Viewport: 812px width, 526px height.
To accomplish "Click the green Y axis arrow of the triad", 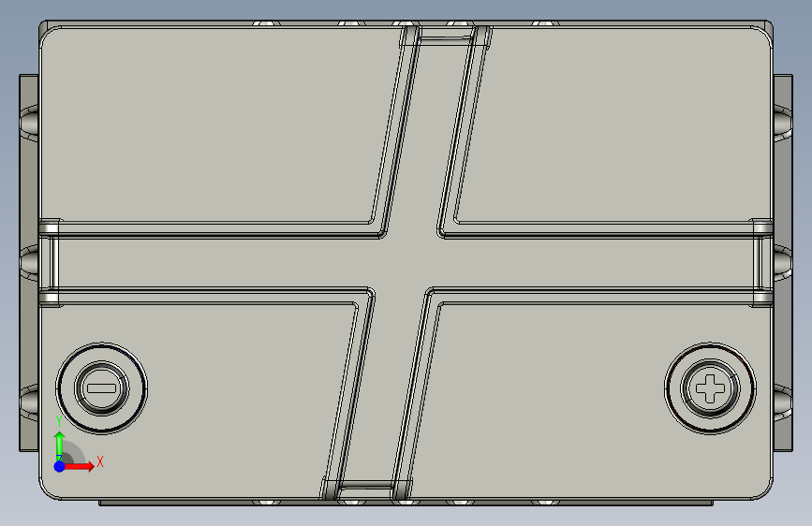I will [x=60, y=446].
